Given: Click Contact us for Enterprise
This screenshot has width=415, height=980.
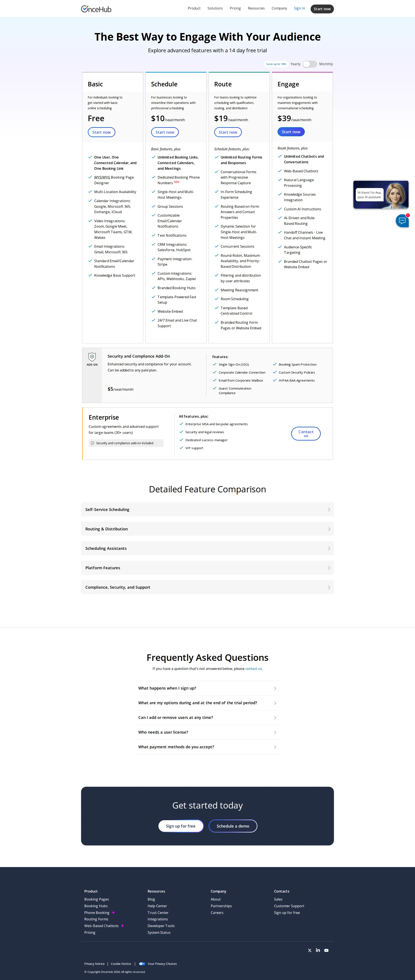Looking at the screenshot, I should [306, 433].
